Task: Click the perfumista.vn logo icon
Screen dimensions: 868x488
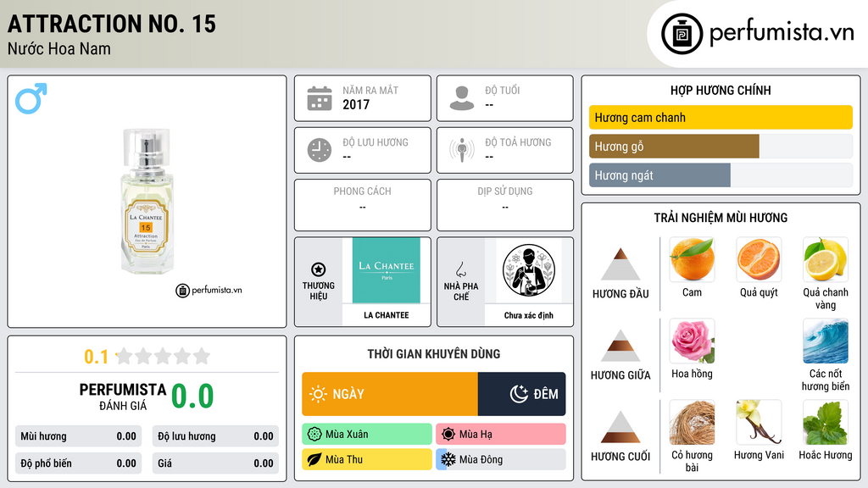Action: tap(682, 34)
